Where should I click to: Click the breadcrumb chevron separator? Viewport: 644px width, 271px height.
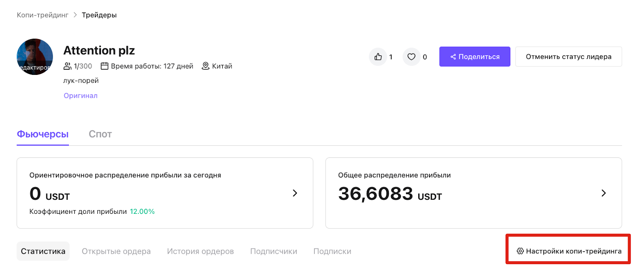click(x=75, y=15)
